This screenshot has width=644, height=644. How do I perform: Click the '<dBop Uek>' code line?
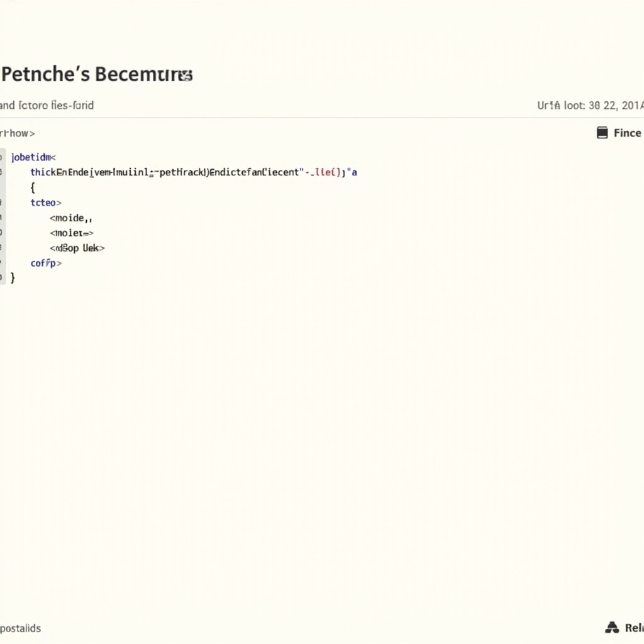coord(77,248)
